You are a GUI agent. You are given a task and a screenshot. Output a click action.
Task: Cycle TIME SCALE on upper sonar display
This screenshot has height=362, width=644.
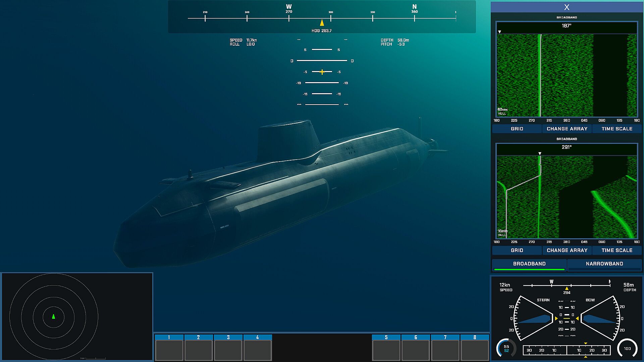pyautogui.click(x=616, y=129)
